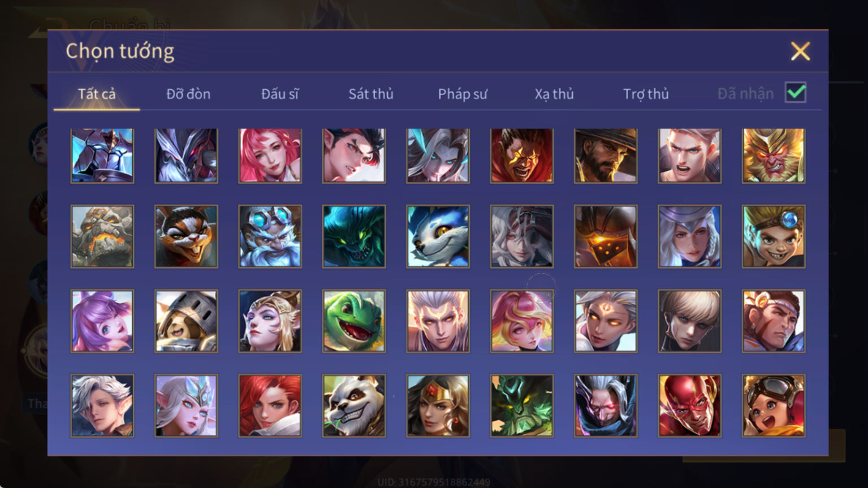The height and width of the screenshot is (488, 868).
Task: Show the Pháp sư heroes tab
Action: 463,94
